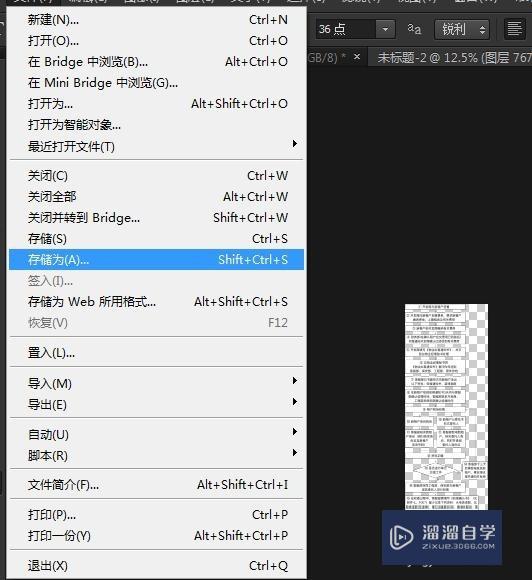Select 打开(O)... menu entry

156,41
